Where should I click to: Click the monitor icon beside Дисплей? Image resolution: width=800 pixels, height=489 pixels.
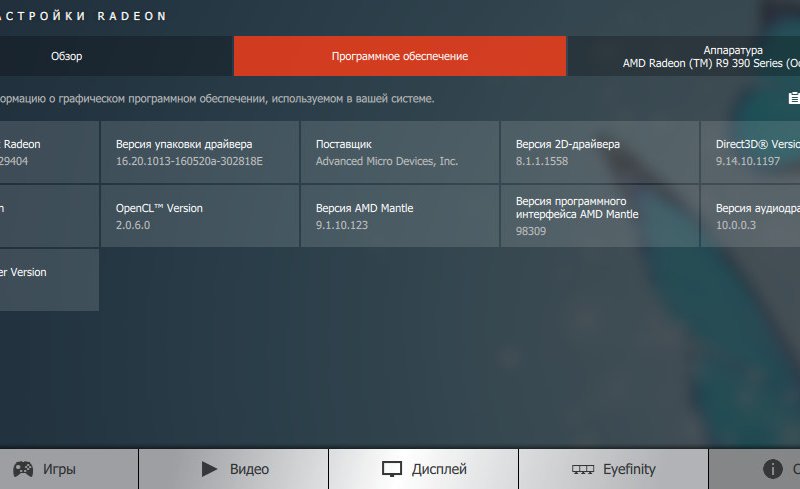point(392,469)
